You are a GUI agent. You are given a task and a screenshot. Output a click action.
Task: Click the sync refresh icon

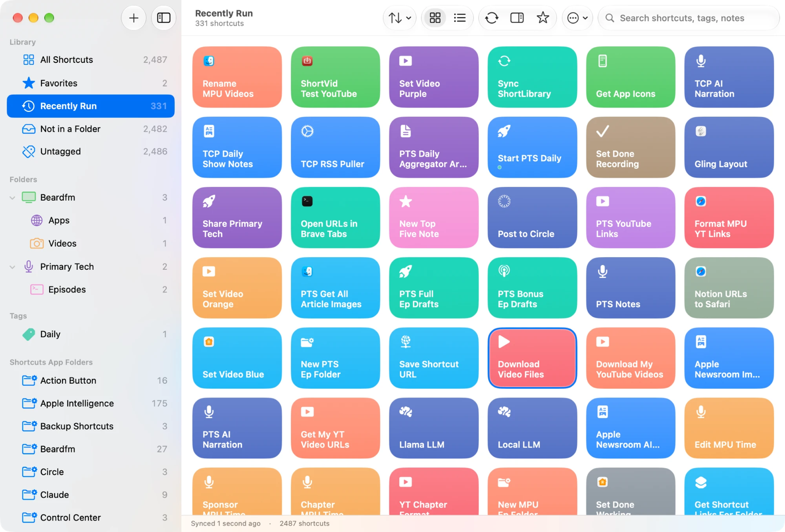click(x=492, y=18)
